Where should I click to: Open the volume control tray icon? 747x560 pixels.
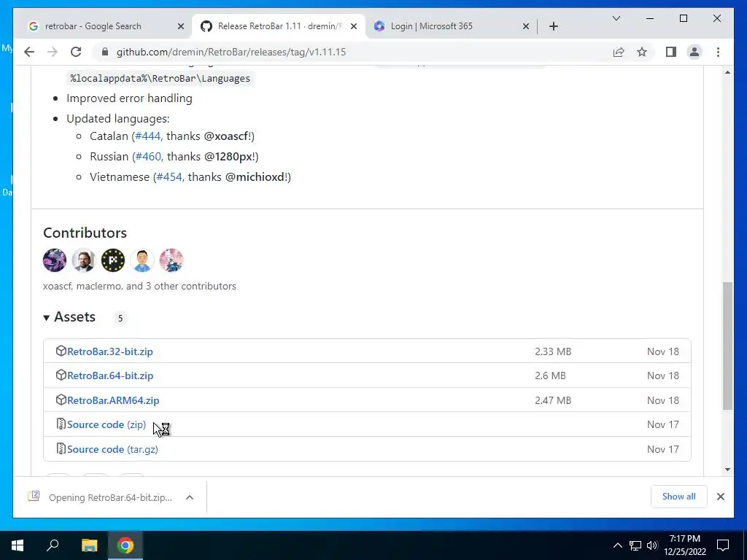pos(652,545)
